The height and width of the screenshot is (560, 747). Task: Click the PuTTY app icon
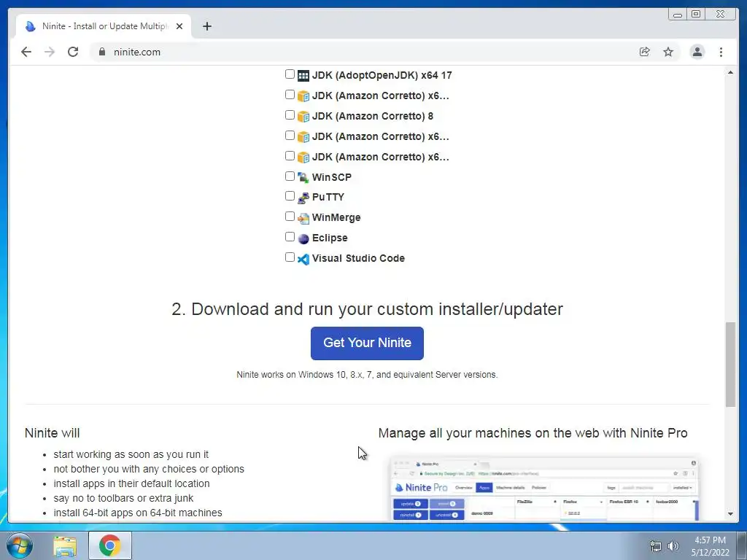tap(303, 198)
